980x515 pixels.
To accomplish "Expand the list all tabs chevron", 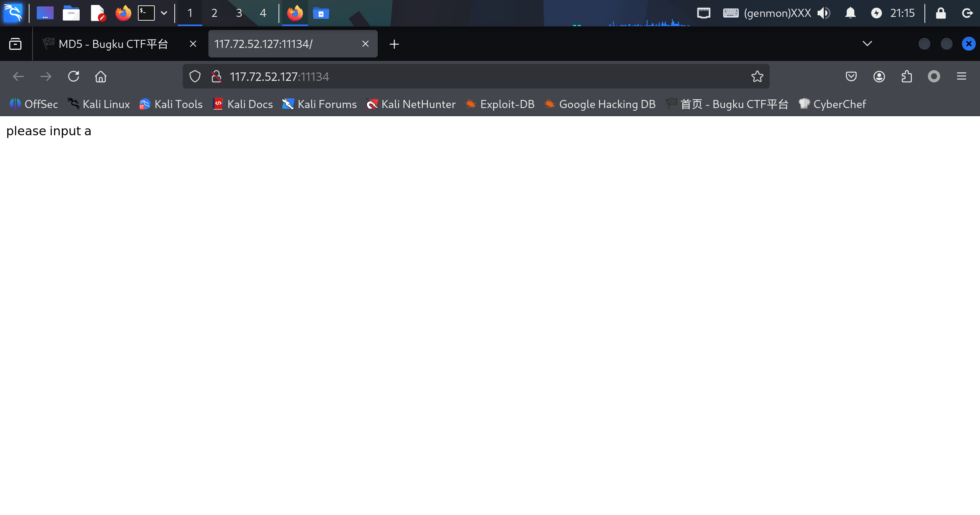I will click(x=867, y=44).
